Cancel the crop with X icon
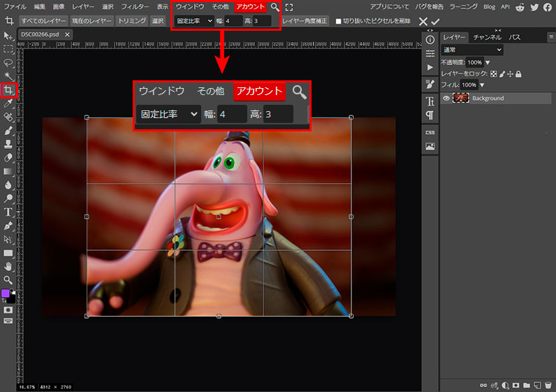 pos(423,22)
